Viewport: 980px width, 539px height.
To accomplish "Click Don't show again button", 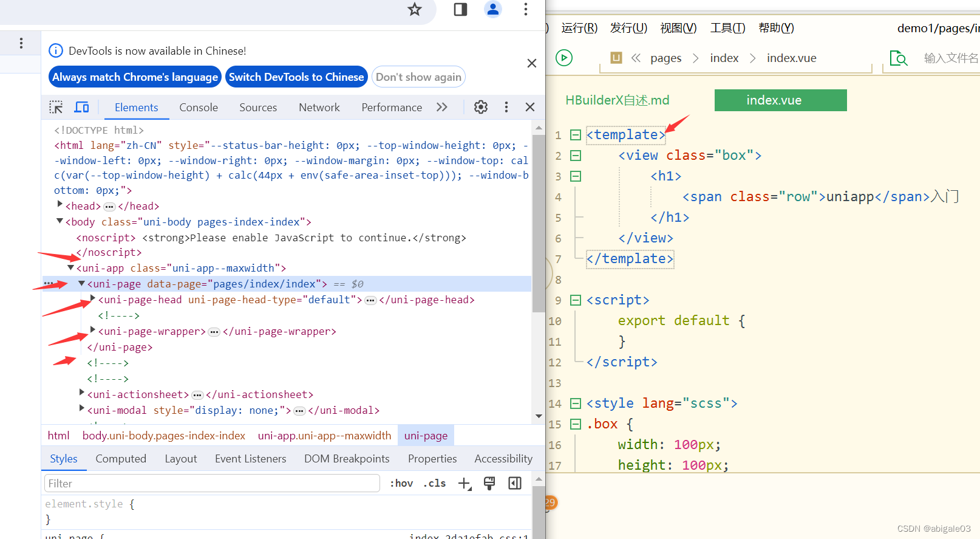I will [418, 77].
